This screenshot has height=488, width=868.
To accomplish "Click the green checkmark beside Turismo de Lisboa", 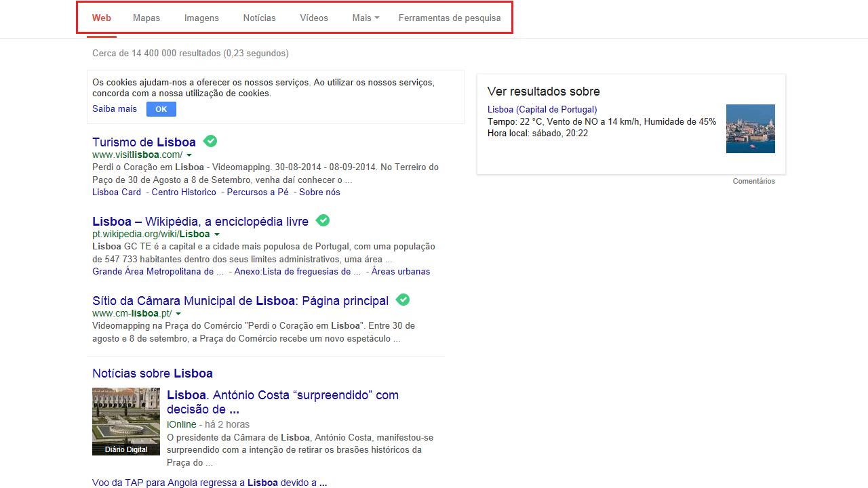I will [x=210, y=141].
